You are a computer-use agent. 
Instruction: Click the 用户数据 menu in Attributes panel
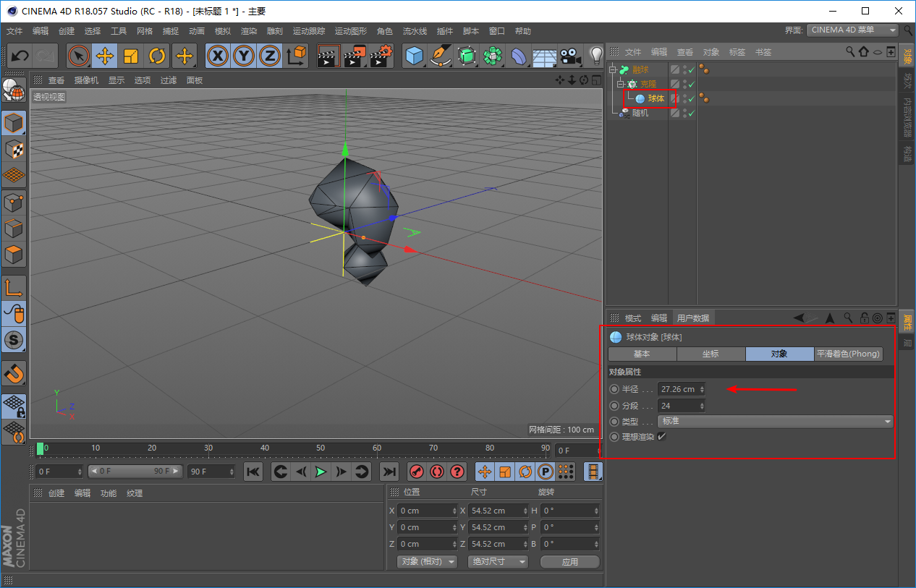693,318
